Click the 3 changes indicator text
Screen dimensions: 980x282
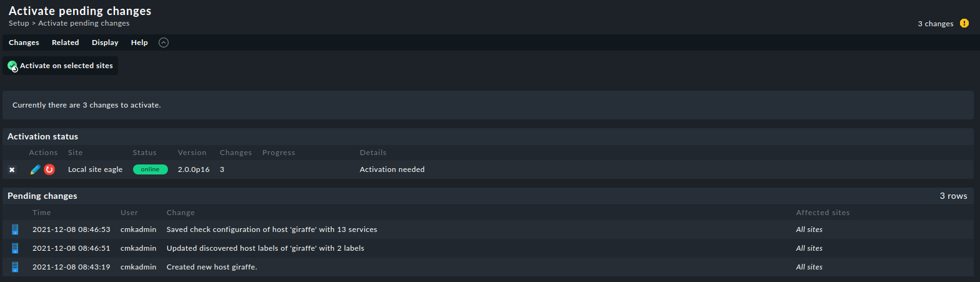coord(935,24)
